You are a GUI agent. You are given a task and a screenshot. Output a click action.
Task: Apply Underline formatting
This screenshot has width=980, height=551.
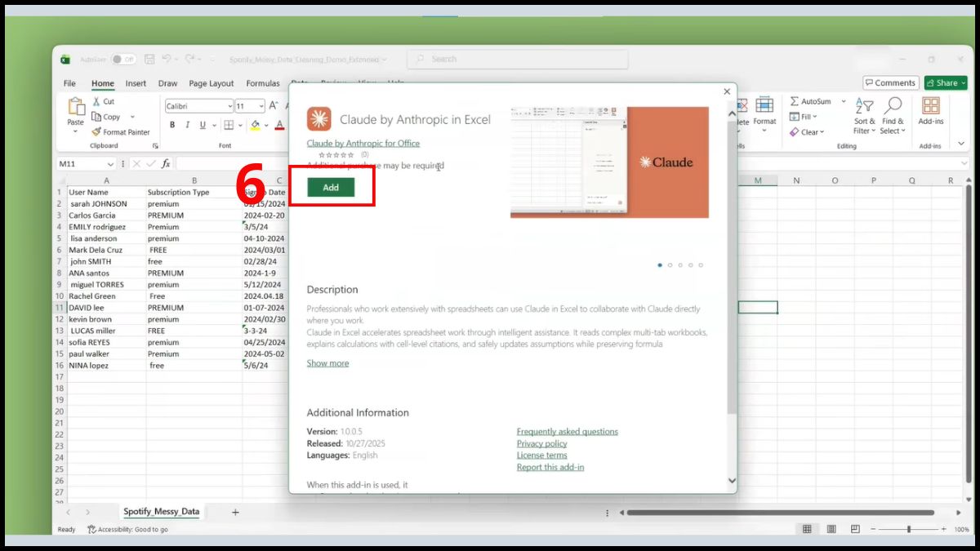pyautogui.click(x=203, y=125)
